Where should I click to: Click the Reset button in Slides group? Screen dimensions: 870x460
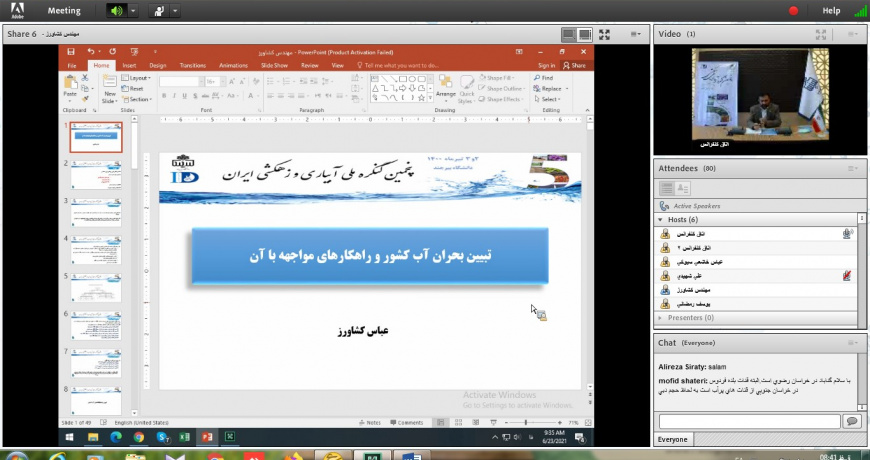click(133, 89)
